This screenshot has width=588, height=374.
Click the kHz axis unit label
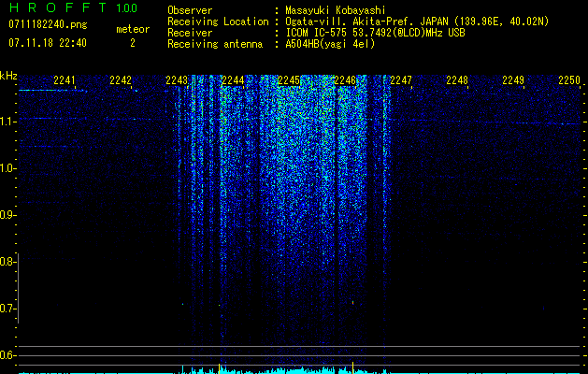tap(8, 76)
